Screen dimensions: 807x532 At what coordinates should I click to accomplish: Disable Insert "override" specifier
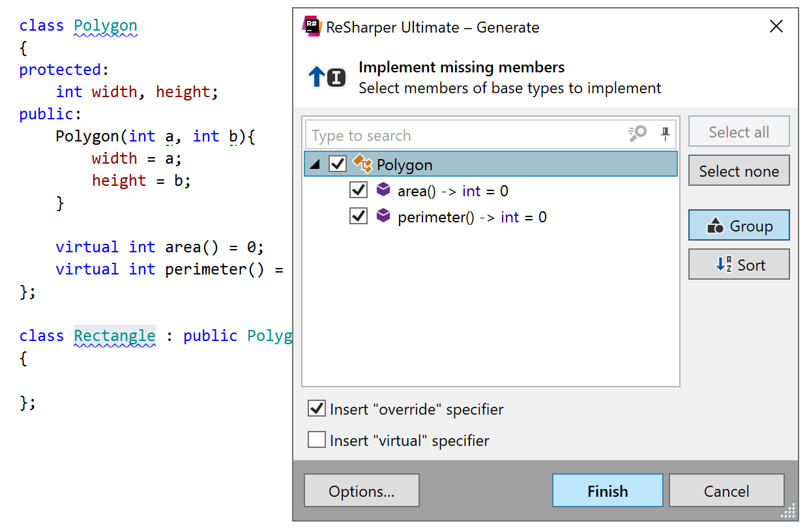pos(317,408)
